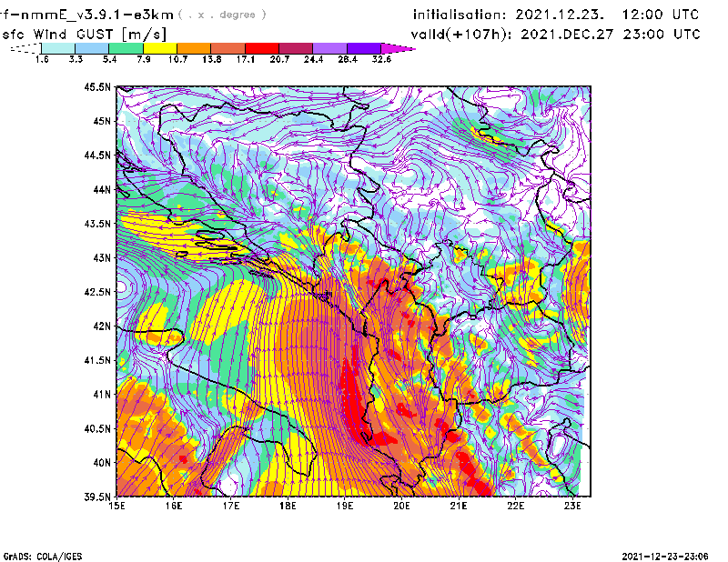The width and height of the screenshot is (728, 562).
Task: Click the 18E longitude label
Action: pyautogui.click(x=288, y=506)
